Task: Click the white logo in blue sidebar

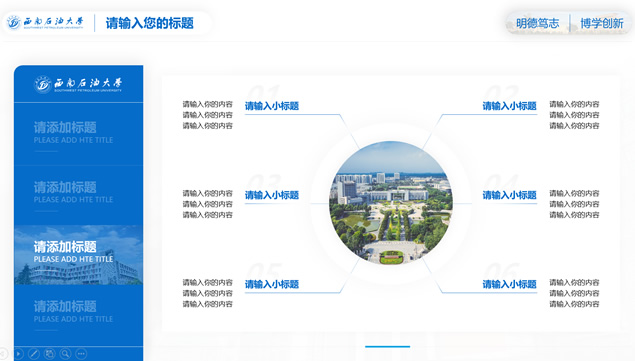Action: coord(78,84)
